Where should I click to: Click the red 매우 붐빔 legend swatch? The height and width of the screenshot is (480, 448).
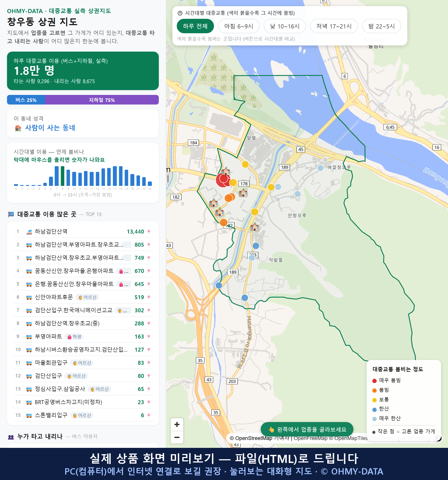[x=374, y=381]
